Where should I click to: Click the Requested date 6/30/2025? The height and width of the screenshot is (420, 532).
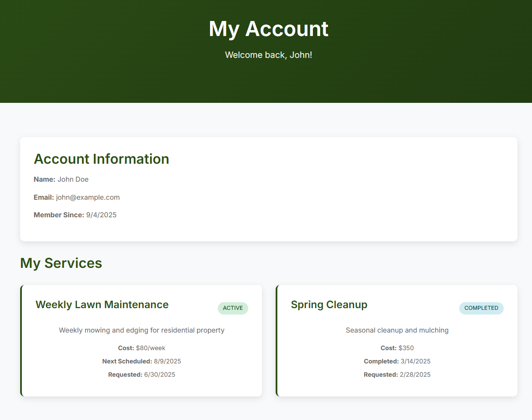click(x=159, y=375)
